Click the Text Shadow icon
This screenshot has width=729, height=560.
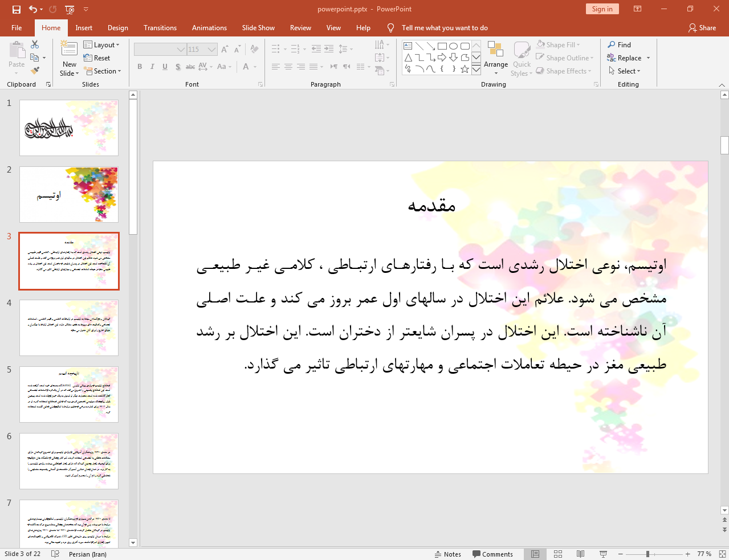pyautogui.click(x=177, y=67)
